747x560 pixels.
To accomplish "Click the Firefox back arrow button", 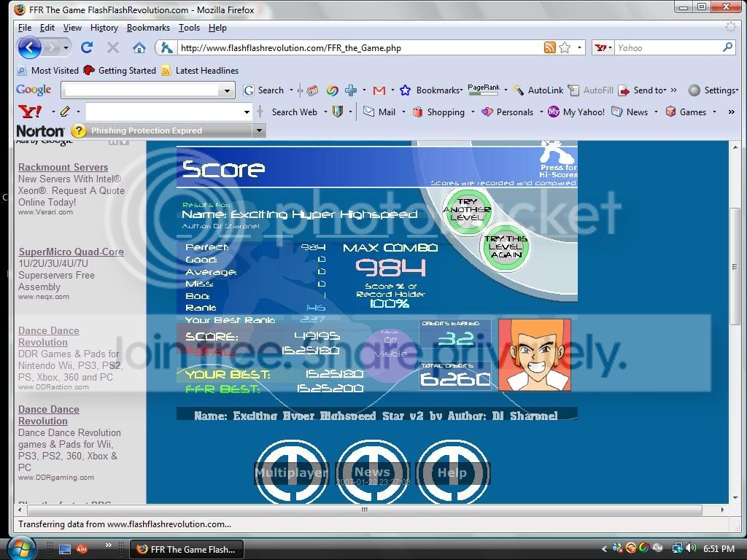I will click(x=29, y=48).
